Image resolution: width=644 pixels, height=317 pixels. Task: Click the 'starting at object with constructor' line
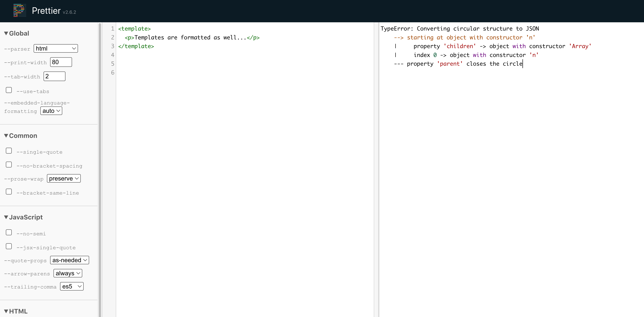coord(464,38)
